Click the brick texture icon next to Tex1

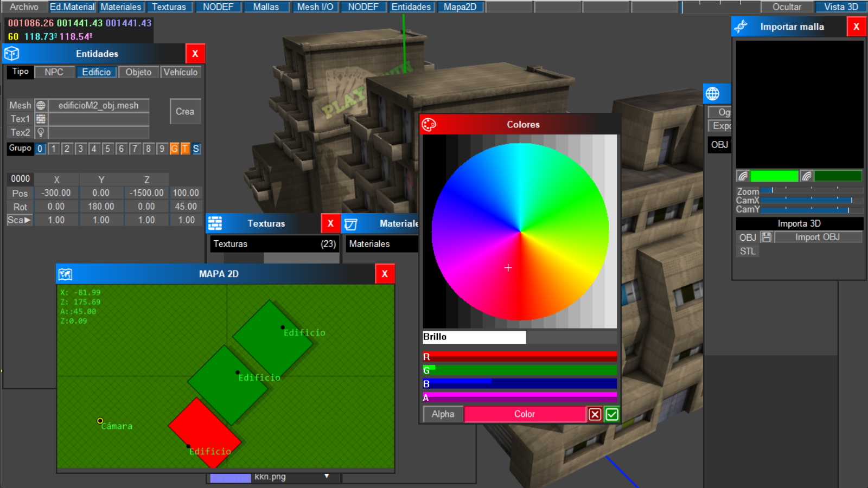(41, 119)
